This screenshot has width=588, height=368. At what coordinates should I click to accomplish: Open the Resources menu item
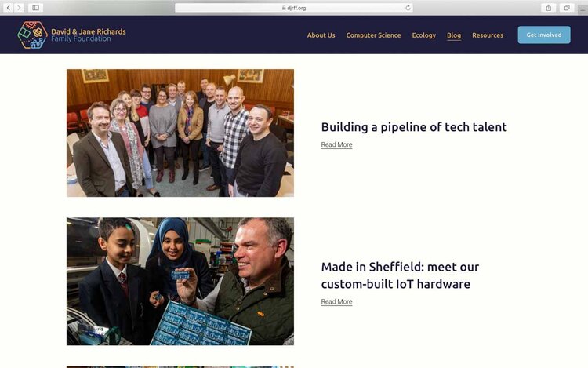(x=488, y=35)
